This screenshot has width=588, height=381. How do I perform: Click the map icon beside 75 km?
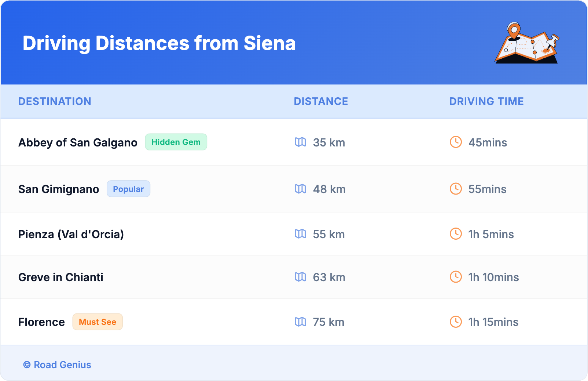click(300, 322)
